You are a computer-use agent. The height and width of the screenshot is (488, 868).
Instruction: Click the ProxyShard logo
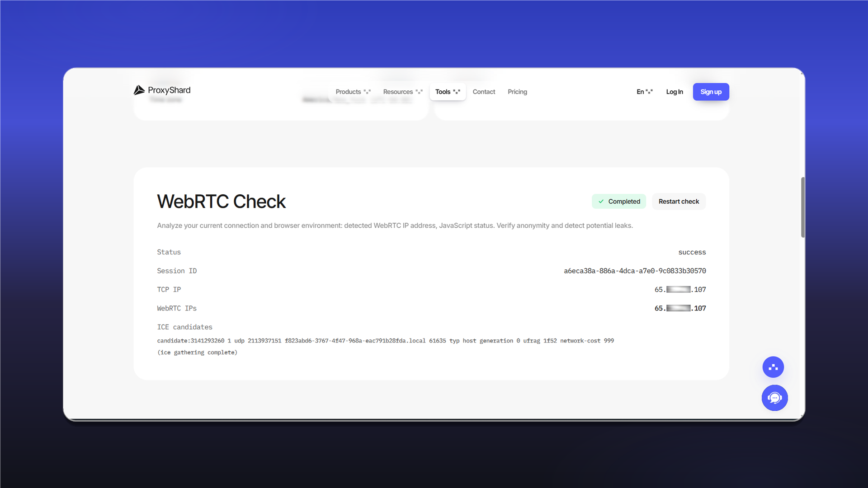point(162,90)
